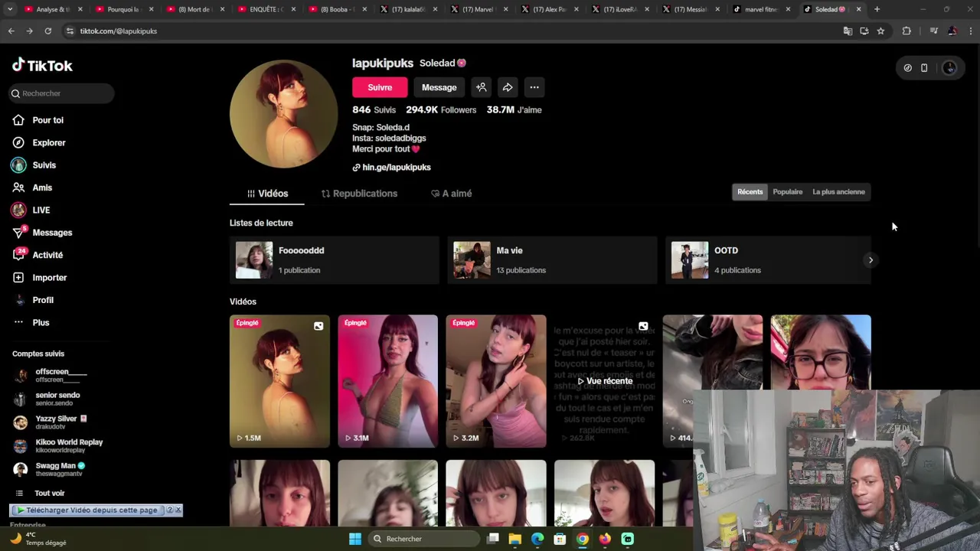The height and width of the screenshot is (551, 980).
Task: Click the browser back arrow
Action: pyautogui.click(x=11, y=31)
